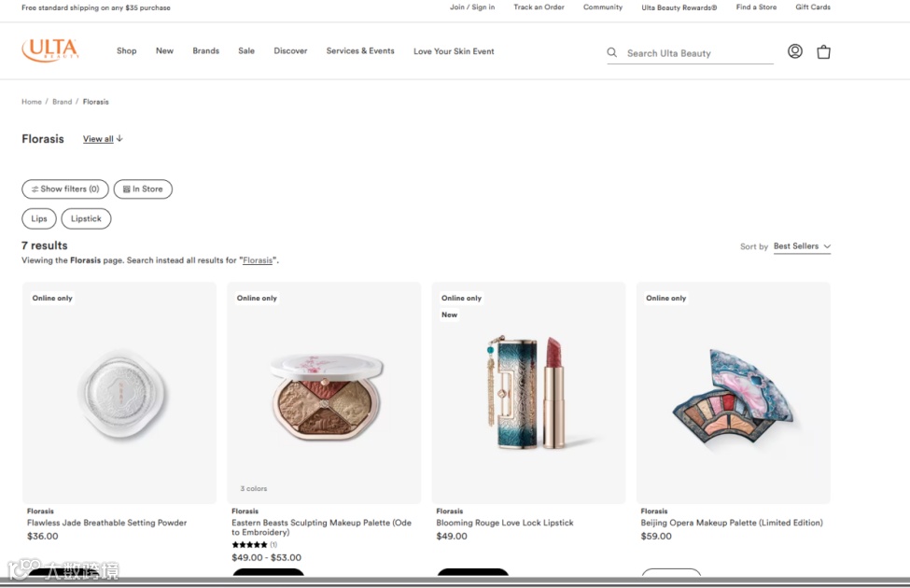This screenshot has height=588, width=910.
Task: Click the 3 colors label
Action: click(x=254, y=489)
